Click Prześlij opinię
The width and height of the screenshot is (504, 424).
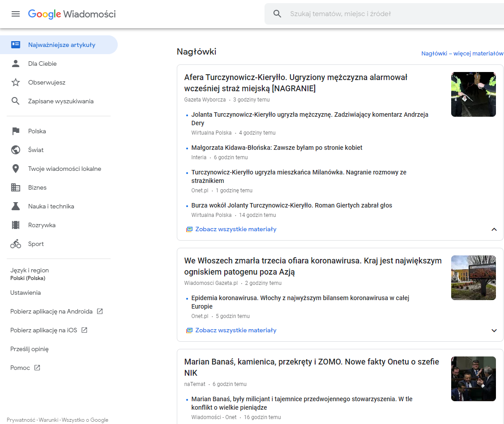coord(29,349)
